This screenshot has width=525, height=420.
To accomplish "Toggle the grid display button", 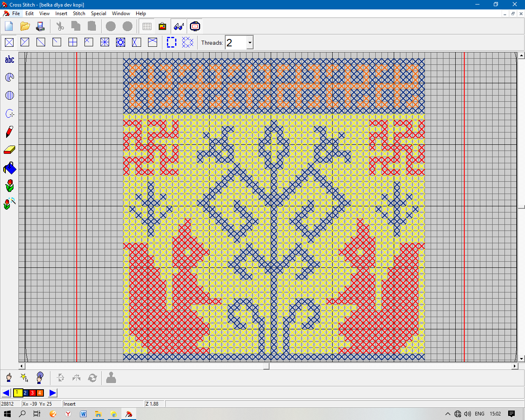I will (x=147, y=27).
